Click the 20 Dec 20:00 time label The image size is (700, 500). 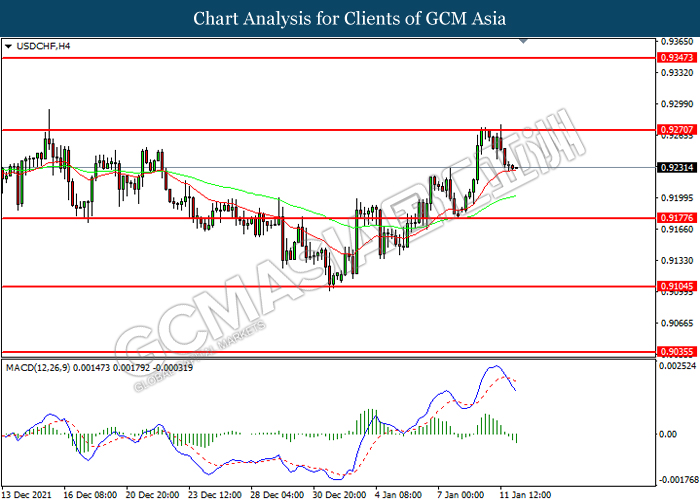pos(152,495)
